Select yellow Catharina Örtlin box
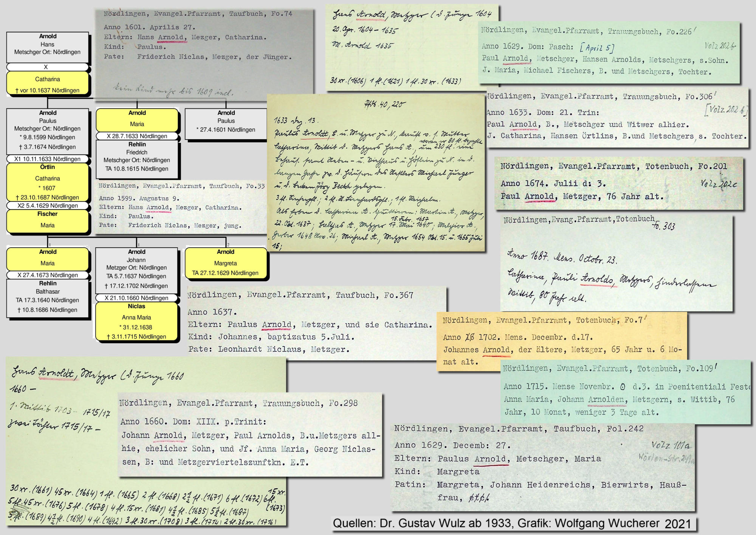Screen dimensions: 756x535 point(47,183)
